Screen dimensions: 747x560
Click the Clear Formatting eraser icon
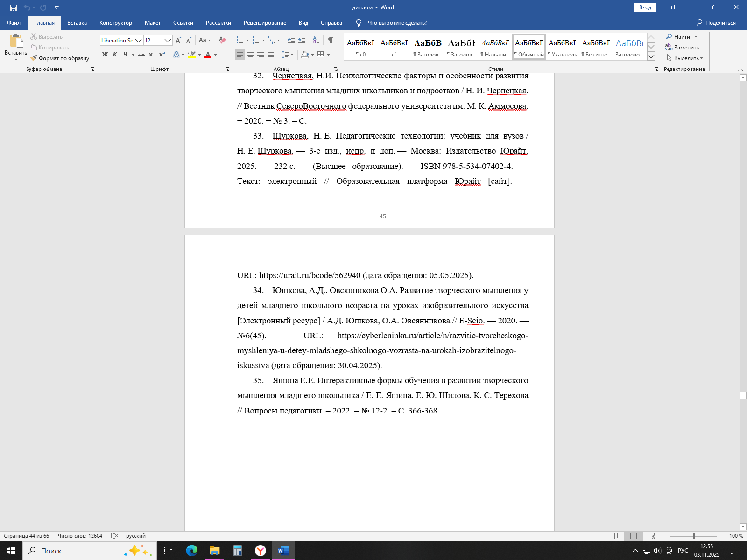(x=222, y=41)
